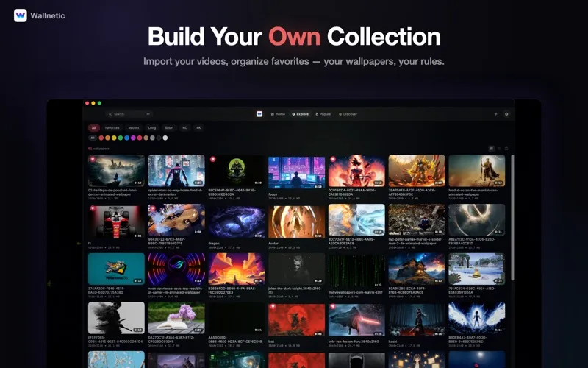Toggle favorite heart on F1 car wallpaper
The image size is (588, 368).
93,208
